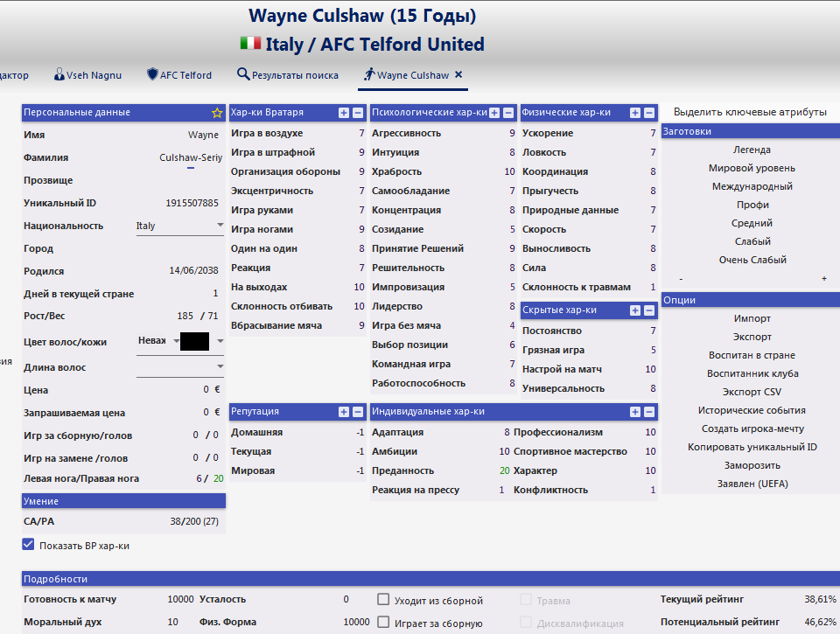Click minus icon in Физические хар-ки header

click(649, 113)
